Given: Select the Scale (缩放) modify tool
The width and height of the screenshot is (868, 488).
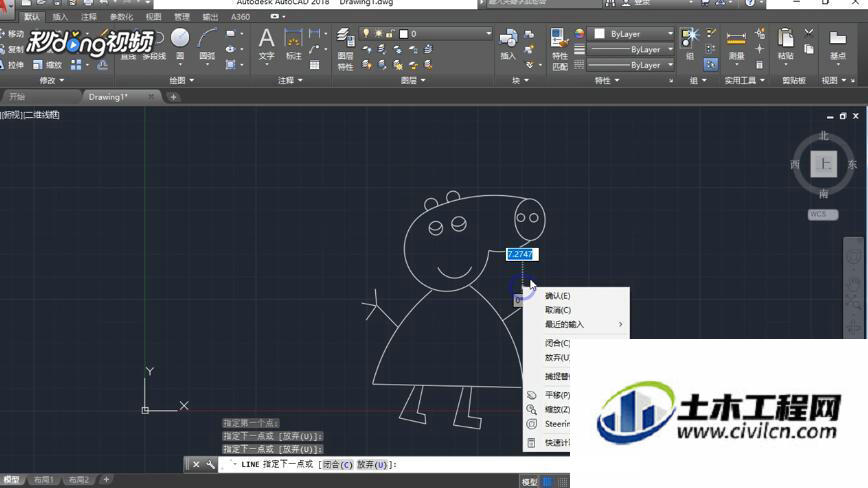Looking at the screenshot, I should pos(48,65).
